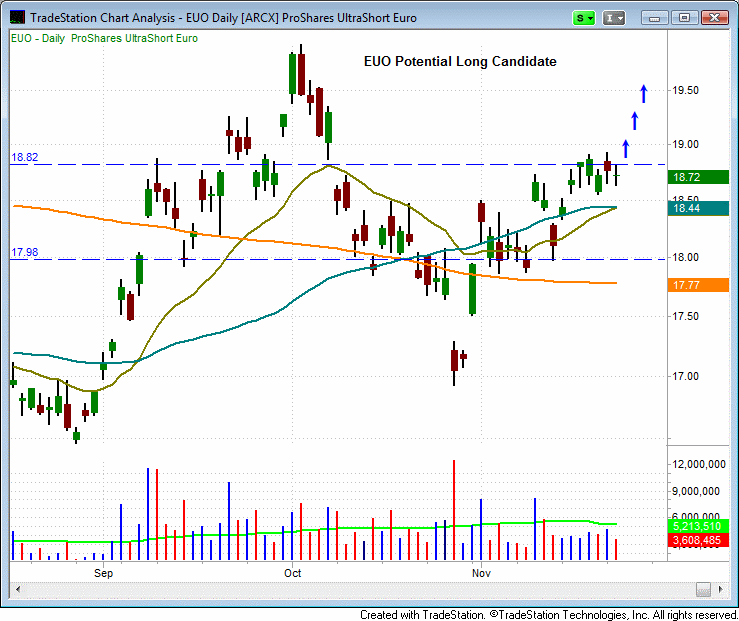Click the 12,000,000 volume axis label
The height and width of the screenshot is (621, 739).
tap(698, 465)
